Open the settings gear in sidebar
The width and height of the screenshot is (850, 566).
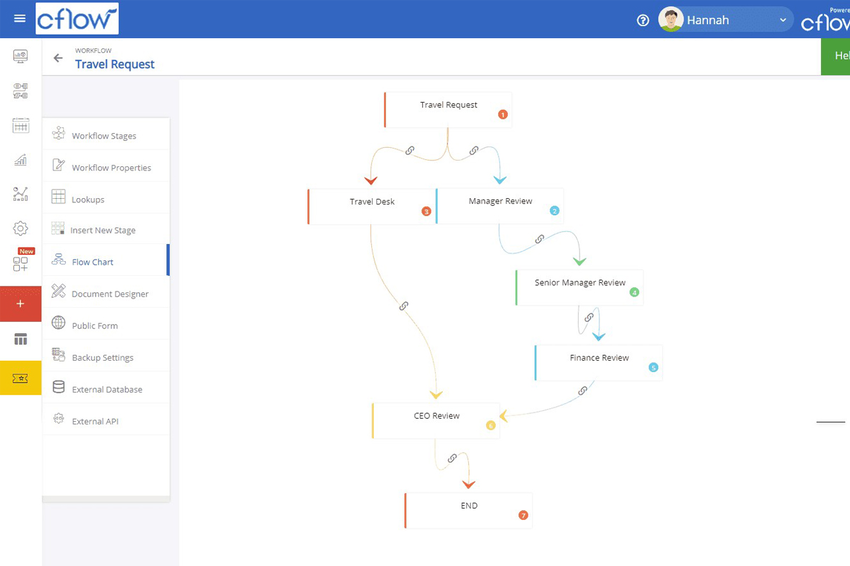(x=20, y=229)
